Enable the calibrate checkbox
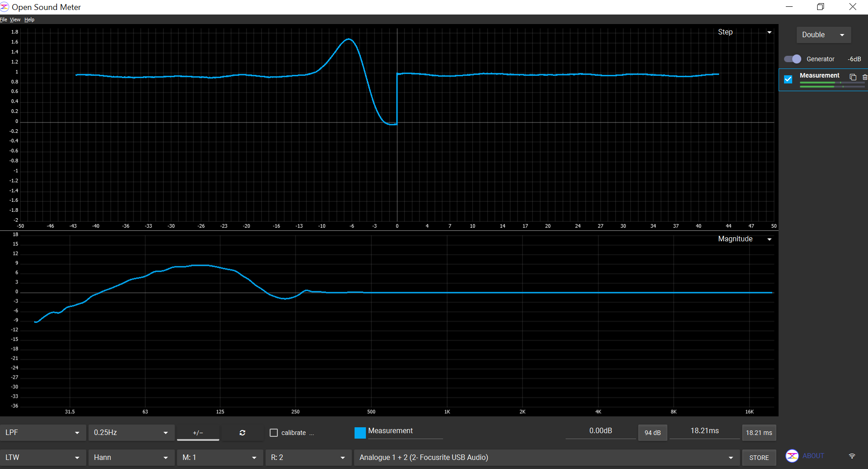Image resolution: width=868 pixels, height=469 pixels. click(274, 433)
